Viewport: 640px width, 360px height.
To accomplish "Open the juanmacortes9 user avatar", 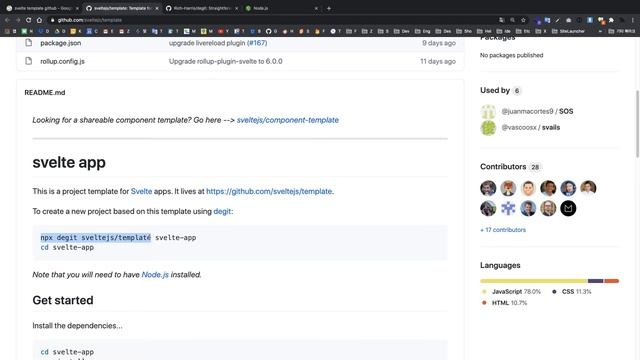I will 488,111.
